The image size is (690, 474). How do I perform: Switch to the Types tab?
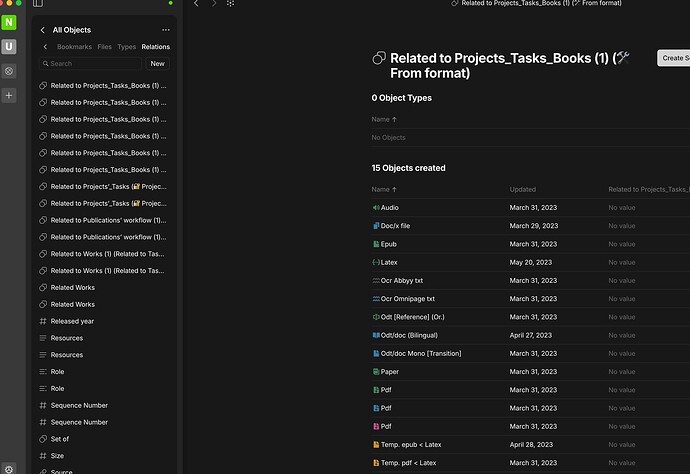tap(126, 47)
